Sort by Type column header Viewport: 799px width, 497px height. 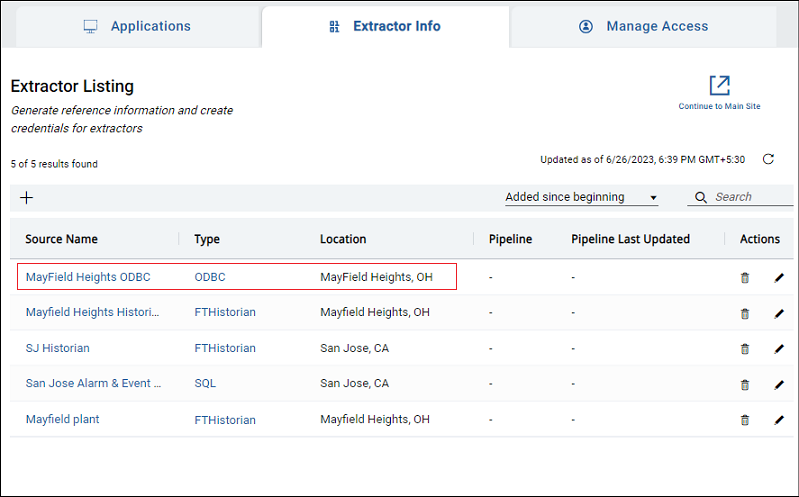point(207,239)
